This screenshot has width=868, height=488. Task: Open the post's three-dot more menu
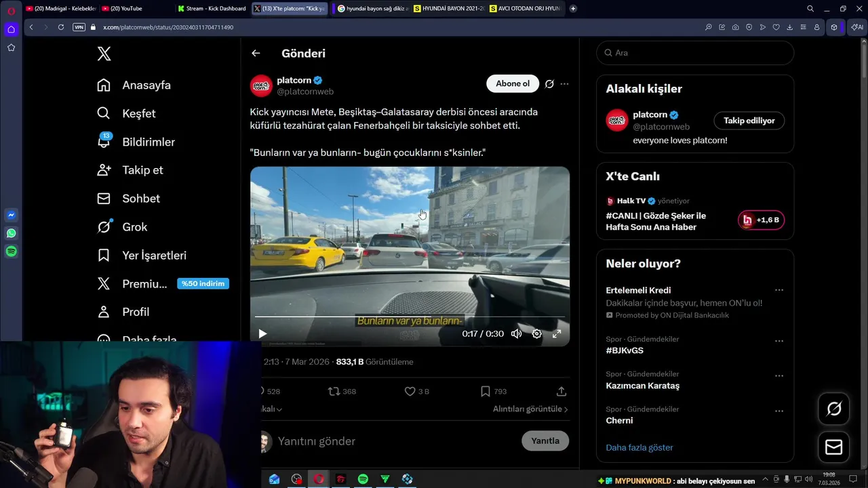564,84
